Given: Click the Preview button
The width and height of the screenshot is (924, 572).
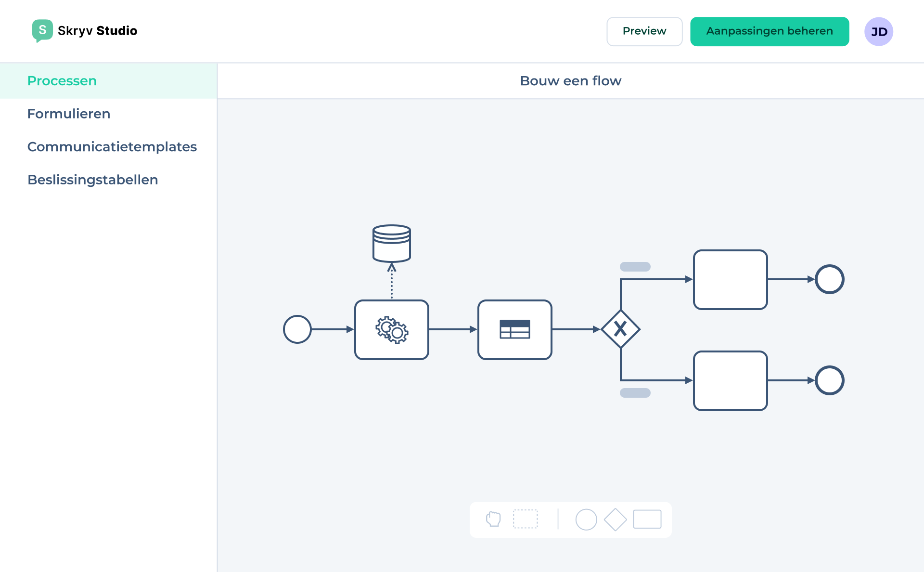Looking at the screenshot, I should pos(644,31).
